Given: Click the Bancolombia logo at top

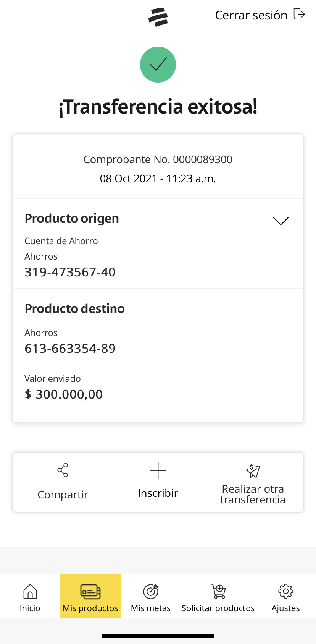Looking at the screenshot, I should coord(158,17).
